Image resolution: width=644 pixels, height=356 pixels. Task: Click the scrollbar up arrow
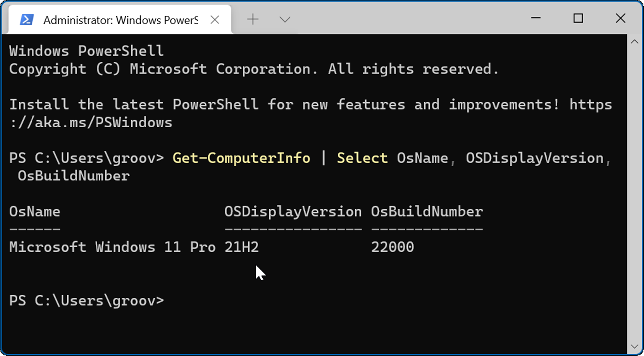tap(635, 41)
